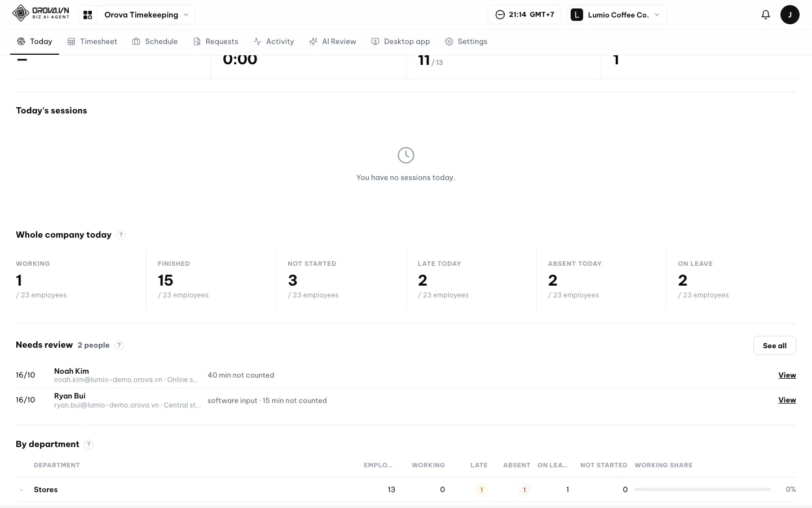812x508 pixels.
Task: Open the Settings tab
Action: pos(466,42)
